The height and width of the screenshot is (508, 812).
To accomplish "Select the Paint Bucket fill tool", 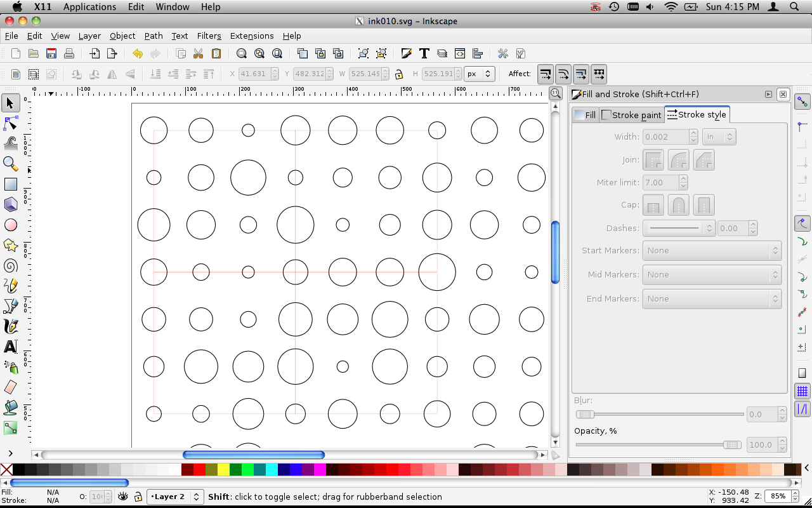I will pos(10,408).
